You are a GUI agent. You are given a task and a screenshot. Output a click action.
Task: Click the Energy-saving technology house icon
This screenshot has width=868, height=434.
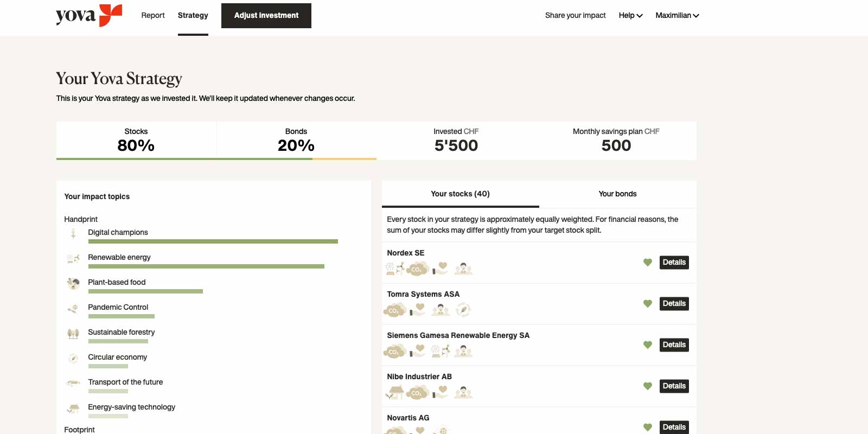click(x=73, y=409)
